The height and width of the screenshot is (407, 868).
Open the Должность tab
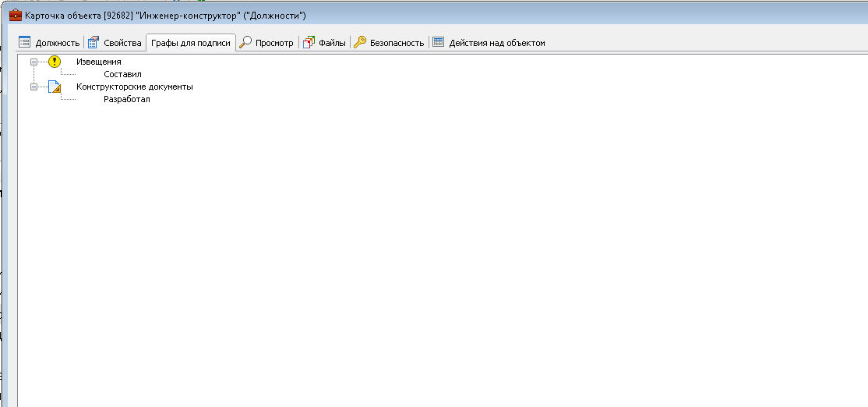tap(49, 43)
